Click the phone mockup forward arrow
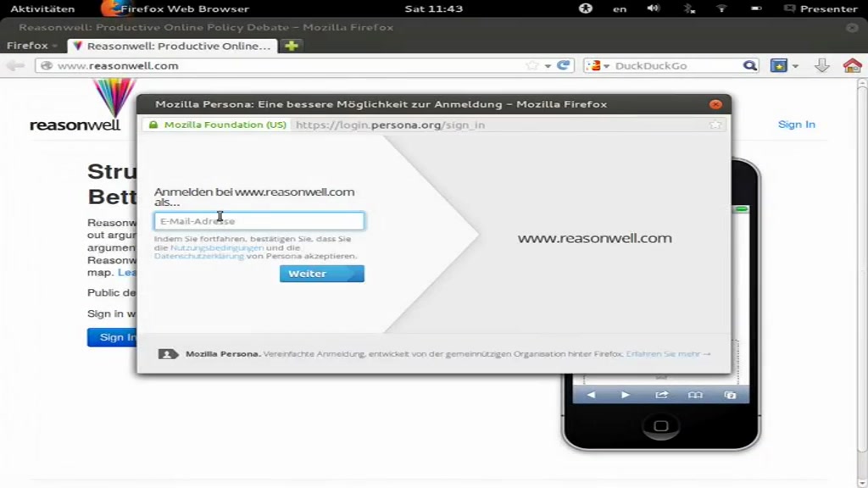 pyautogui.click(x=626, y=395)
